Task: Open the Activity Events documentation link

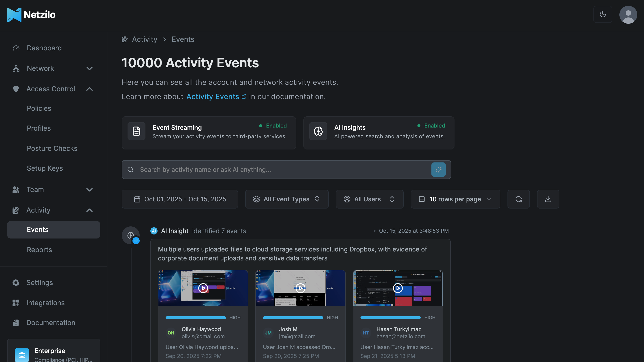Action: click(x=213, y=96)
